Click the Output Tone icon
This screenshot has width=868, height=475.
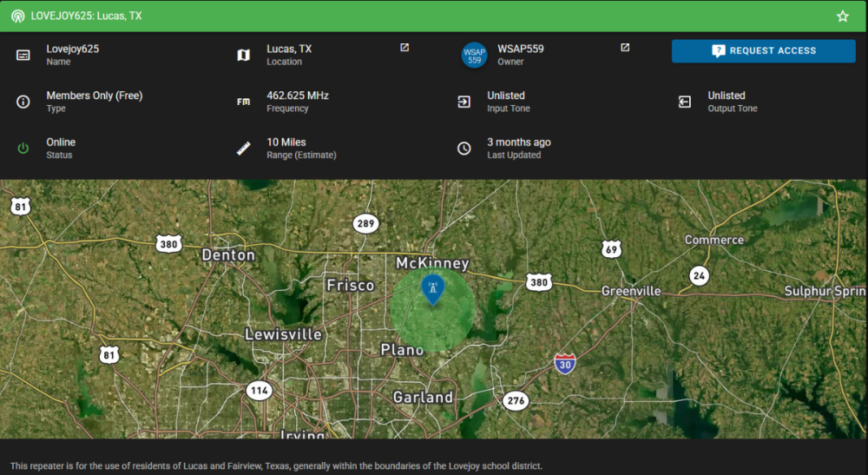(685, 102)
